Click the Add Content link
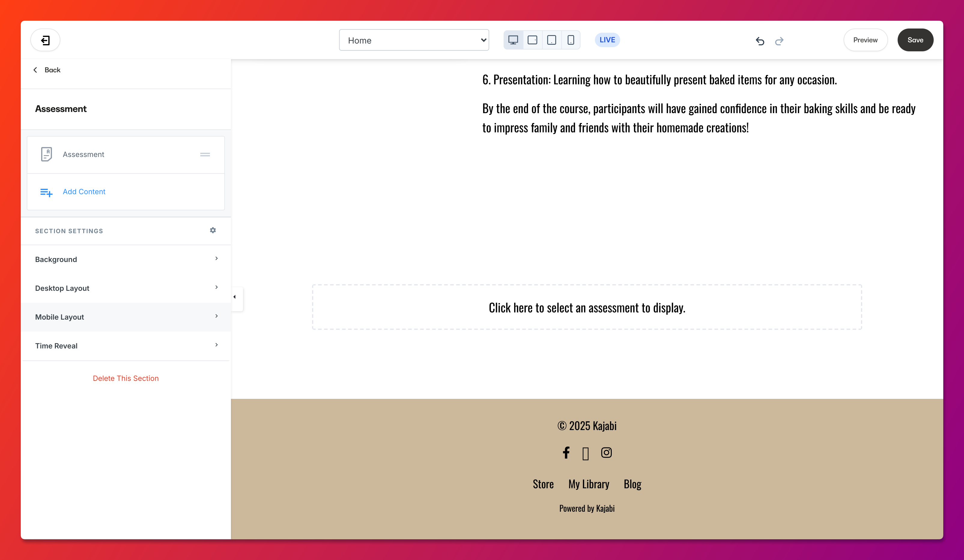Screen dimensions: 964x560 [x=84, y=191]
